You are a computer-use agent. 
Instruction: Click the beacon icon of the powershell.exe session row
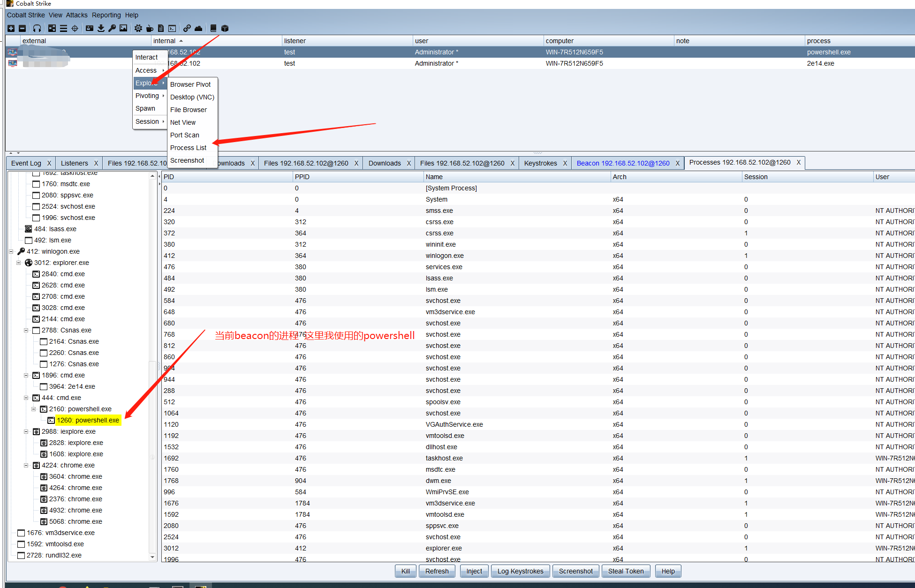click(13, 52)
